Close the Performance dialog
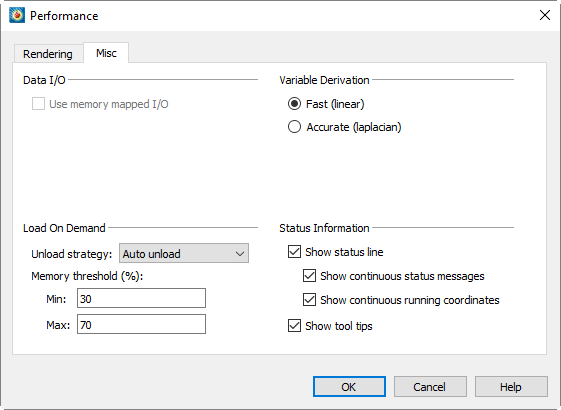Image resolution: width=561 pixels, height=410 pixels. pyautogui.click(x=545, y=15)
